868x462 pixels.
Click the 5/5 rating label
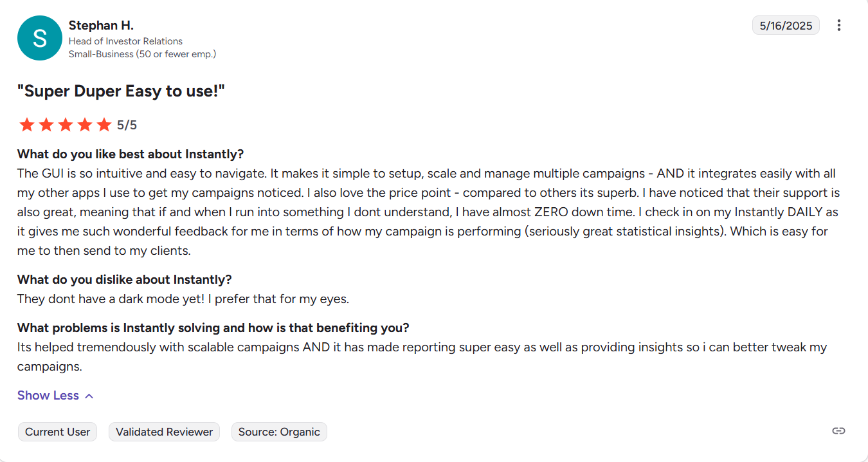(127, 124)
